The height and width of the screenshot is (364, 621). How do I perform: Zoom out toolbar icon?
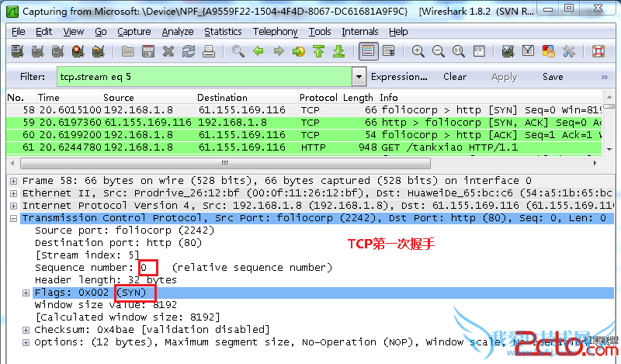pos(439,51)
